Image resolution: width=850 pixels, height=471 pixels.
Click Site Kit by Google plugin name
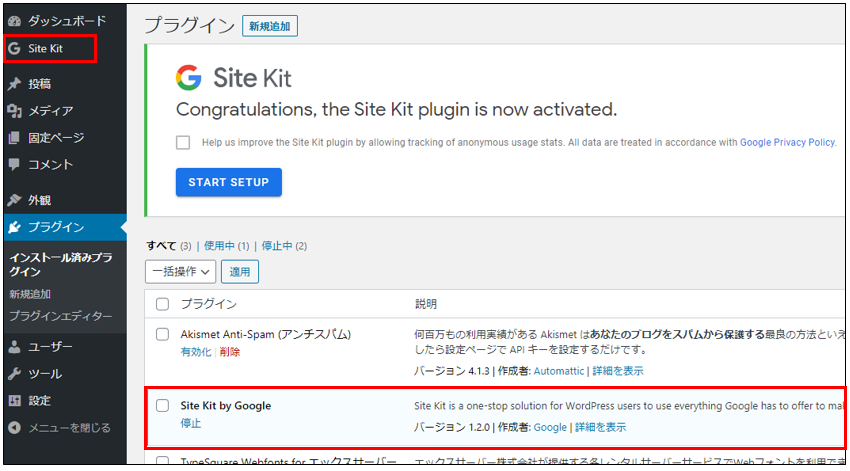(226, 405)
